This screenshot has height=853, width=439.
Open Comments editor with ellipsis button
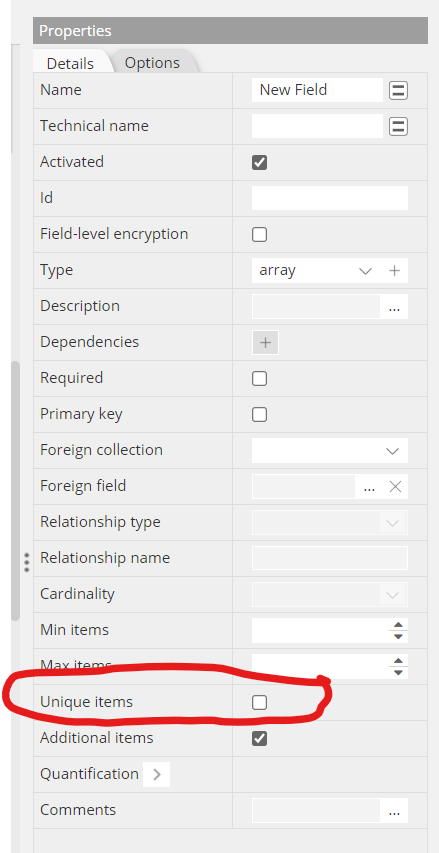click(x=394, y=811)
